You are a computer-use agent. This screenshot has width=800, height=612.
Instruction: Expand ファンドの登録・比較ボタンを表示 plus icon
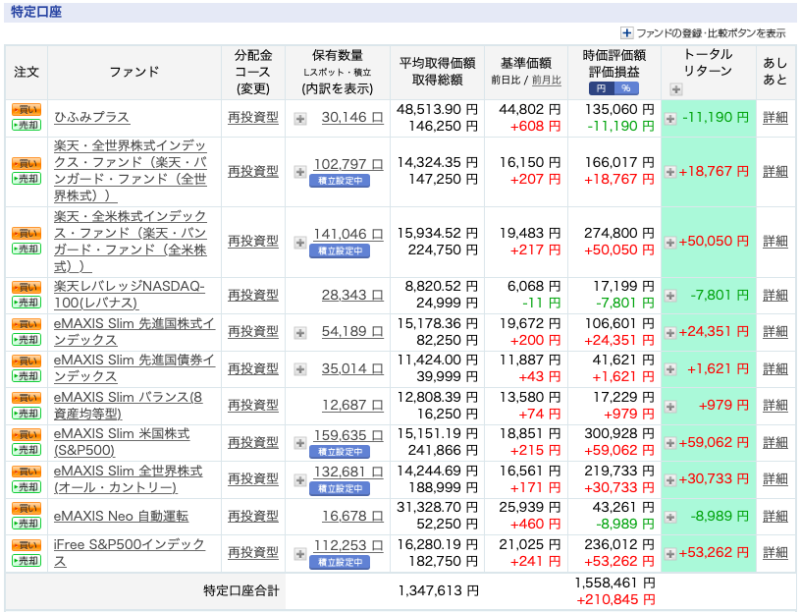pyautogui.click(x=627, y=33)
